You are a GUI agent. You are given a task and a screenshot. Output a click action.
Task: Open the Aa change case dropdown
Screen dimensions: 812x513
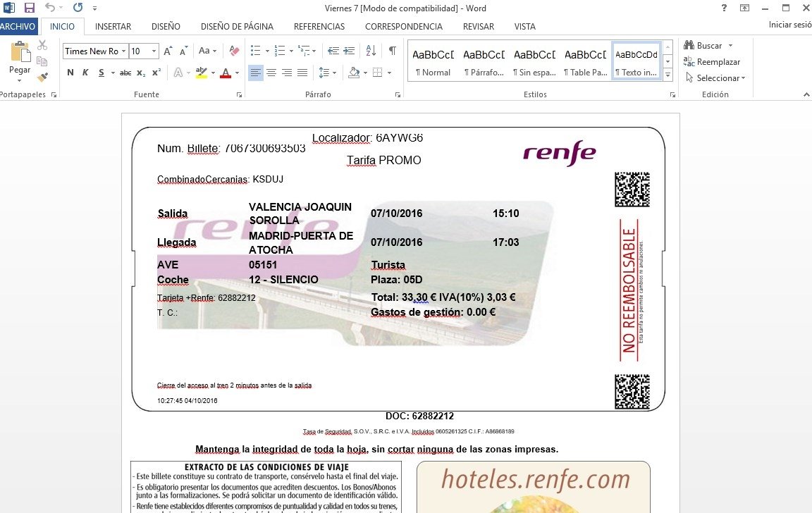[x=207, y=51]
